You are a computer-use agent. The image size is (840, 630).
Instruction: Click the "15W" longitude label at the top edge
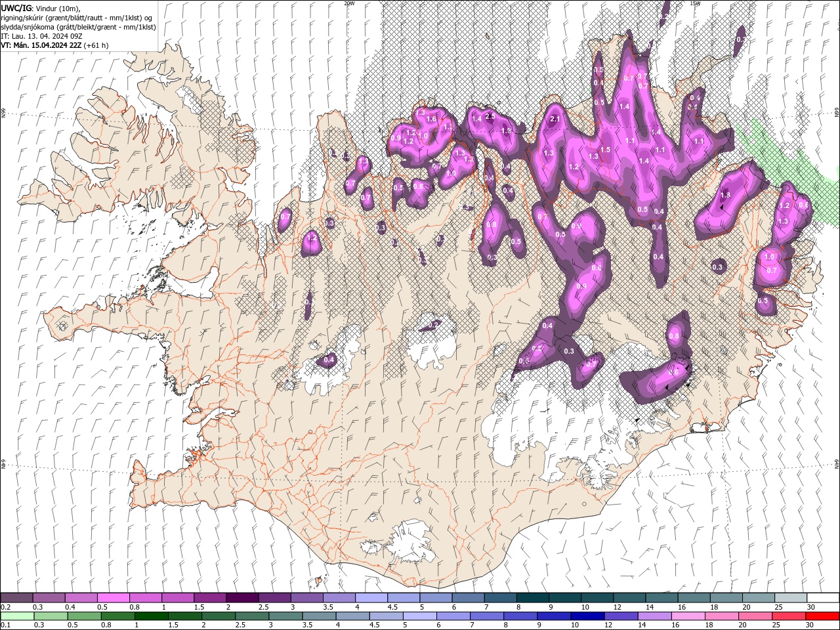(x=695, y=3)
